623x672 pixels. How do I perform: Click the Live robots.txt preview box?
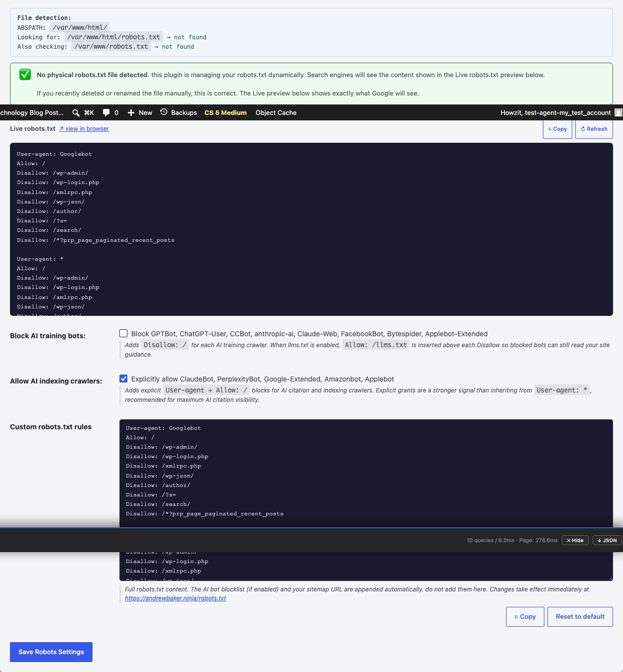click(311, 229)
